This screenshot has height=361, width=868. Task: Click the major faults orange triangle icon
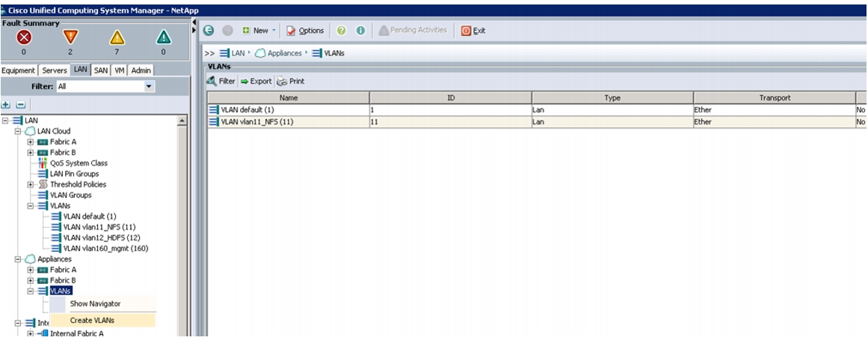(70, 37)
